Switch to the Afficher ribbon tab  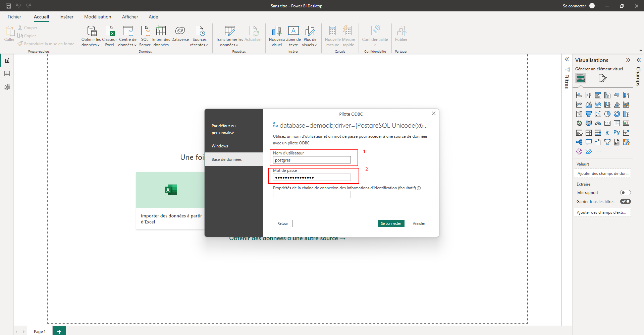pyautogui.click(x=130, y=17)
